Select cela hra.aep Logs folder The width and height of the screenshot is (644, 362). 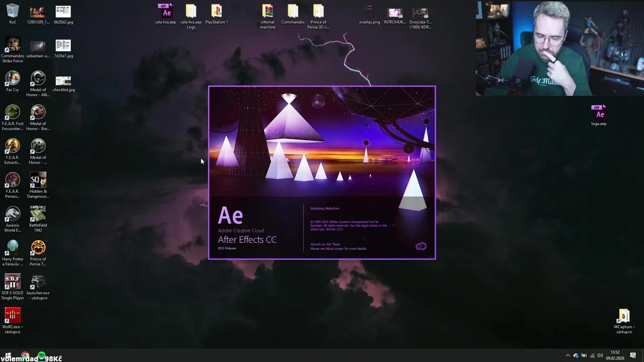coord(191,16)
